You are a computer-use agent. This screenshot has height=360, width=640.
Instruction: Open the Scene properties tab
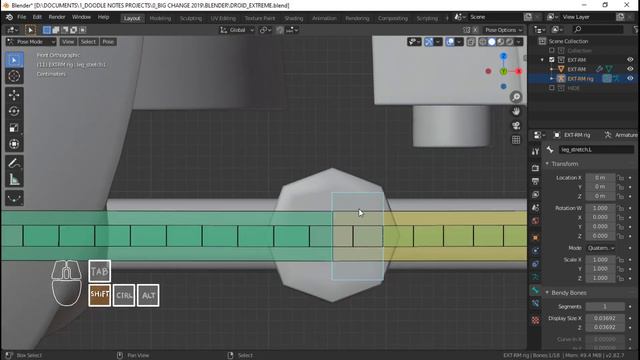(535, 208)
